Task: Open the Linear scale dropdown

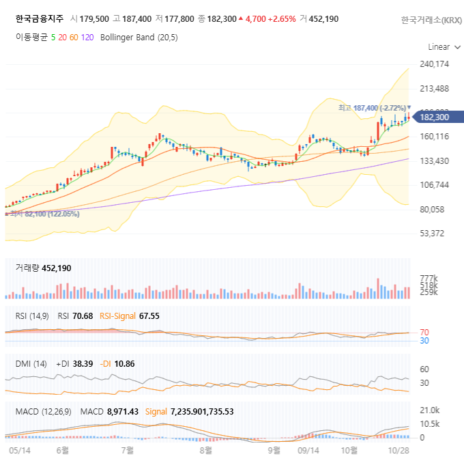Action: 444,47
